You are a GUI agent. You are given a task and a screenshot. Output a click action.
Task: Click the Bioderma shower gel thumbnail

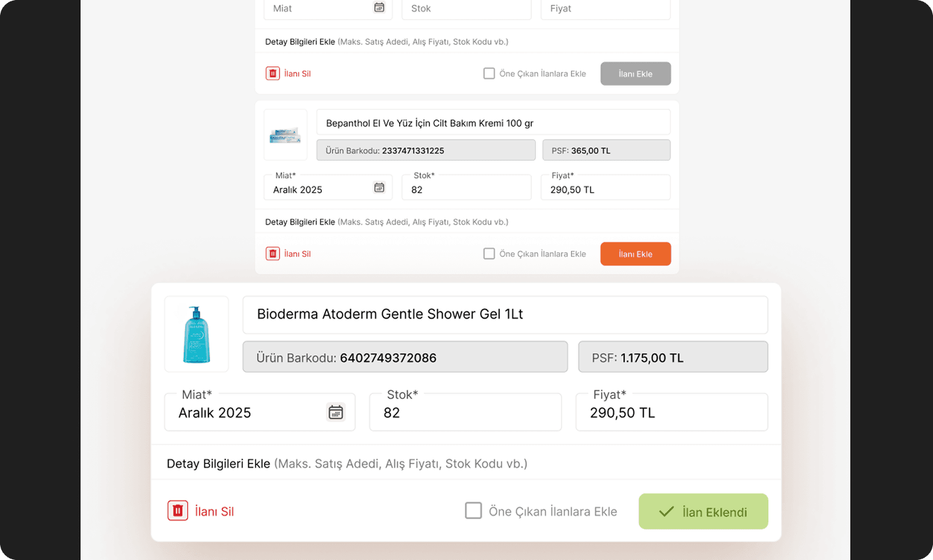pyautogui.click(x=196, y=333)
